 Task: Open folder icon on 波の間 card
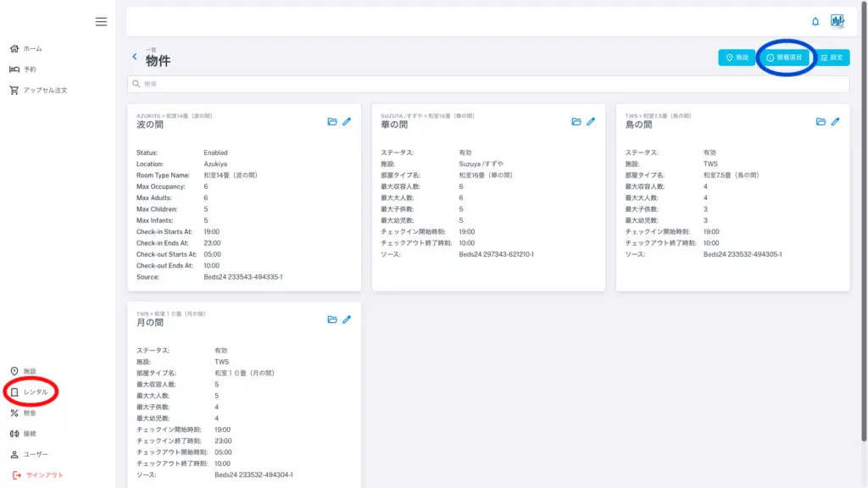pos(332,122)
